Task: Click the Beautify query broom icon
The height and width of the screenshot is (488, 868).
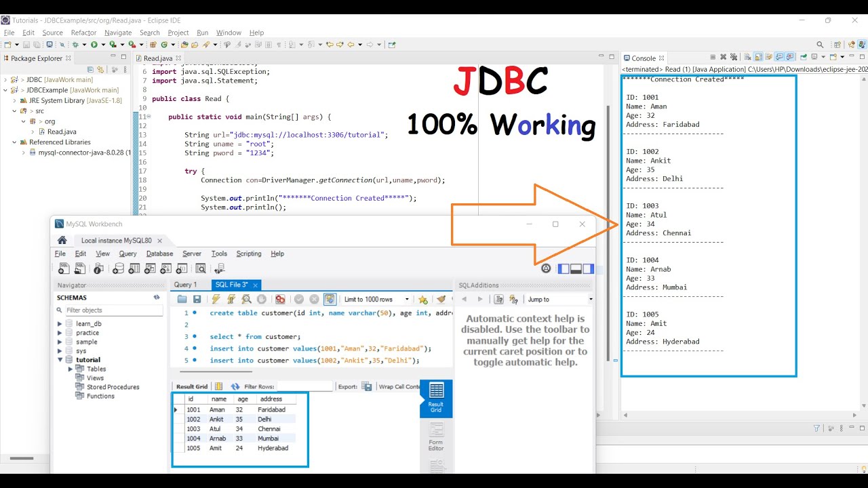Action: click(441, 299)
